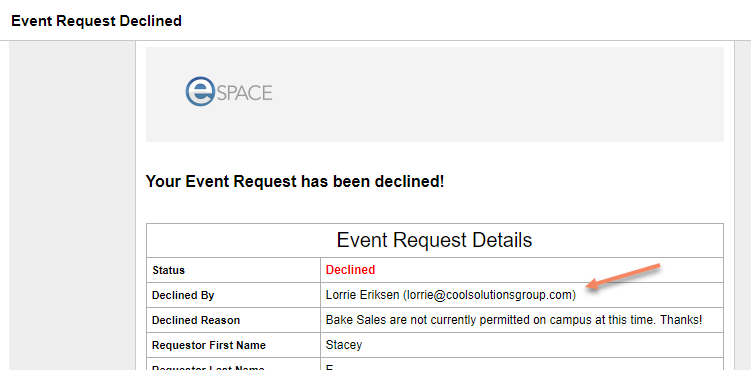Click the 'Event Request Declined' window title
Screen dimensions: 751x370
pos(96,21)
